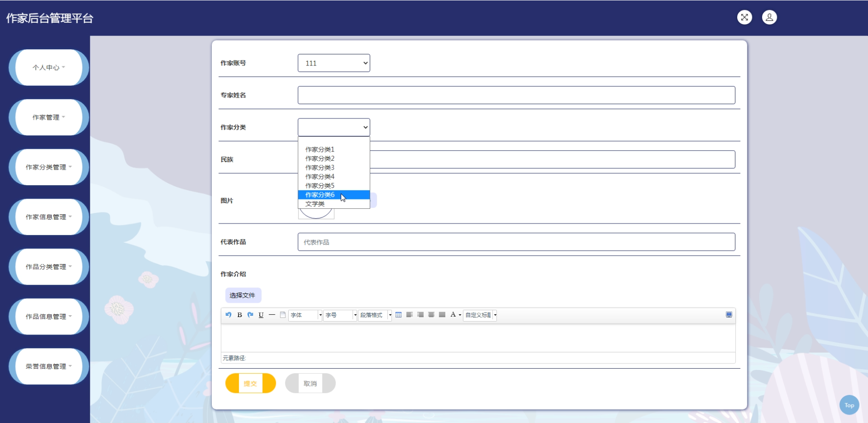Image resolution: width=868 pixels, height=423 pixels.
Task: Toggle editor fullscreen icon
Action: tap(729, 315)
